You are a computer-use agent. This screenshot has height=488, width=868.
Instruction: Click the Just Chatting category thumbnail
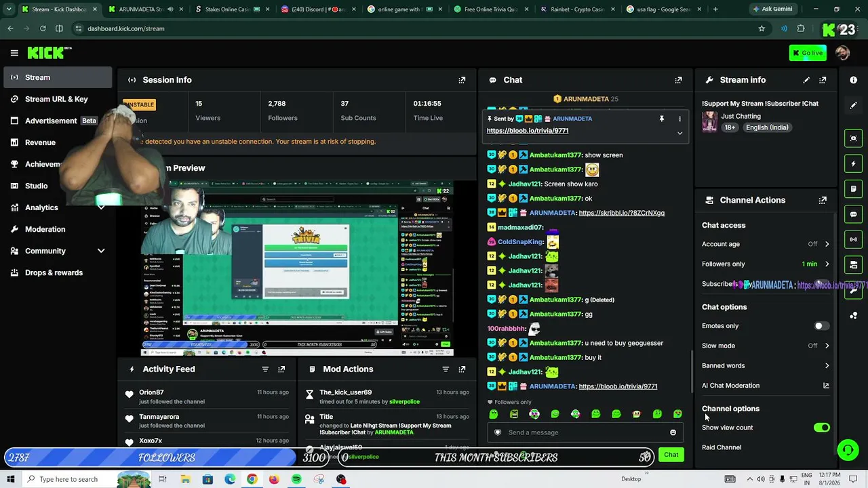[x=709, y=121]
